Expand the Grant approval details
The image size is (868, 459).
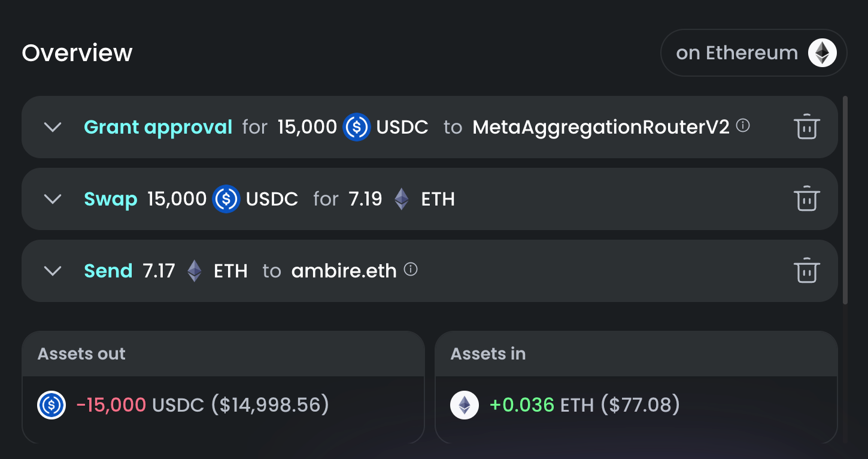point(53,127)
